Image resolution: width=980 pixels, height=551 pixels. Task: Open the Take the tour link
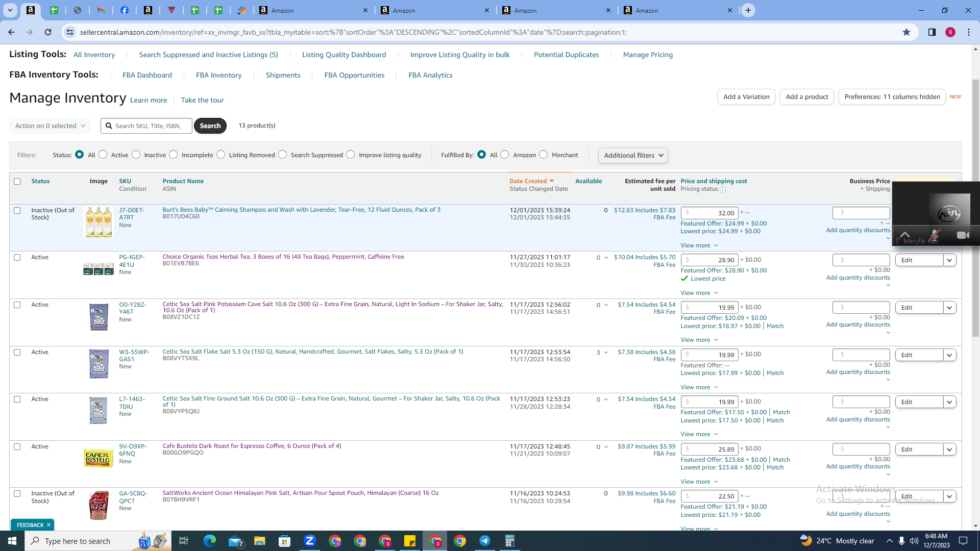(x=202, y=100)
